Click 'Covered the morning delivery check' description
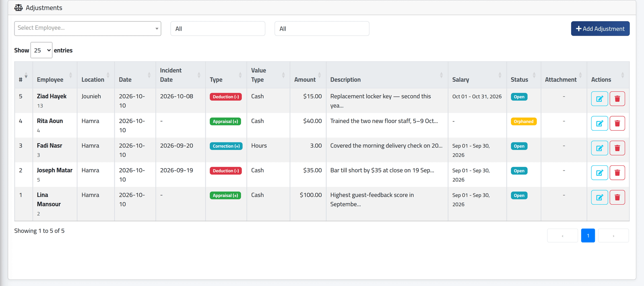644x286 pixels. (x=386, y=146)
